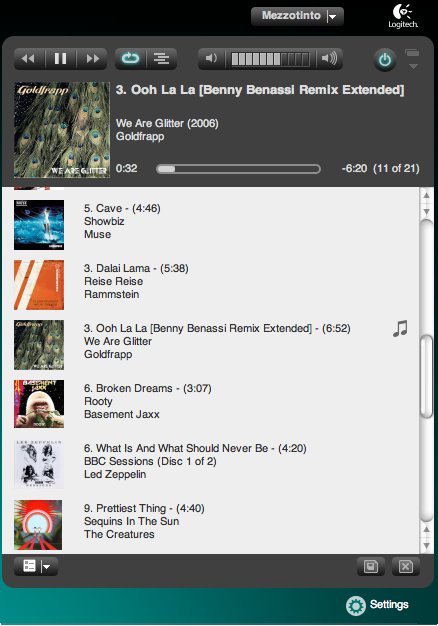438x626 pixels.
Task: Pause the current song
Action: 60,59
